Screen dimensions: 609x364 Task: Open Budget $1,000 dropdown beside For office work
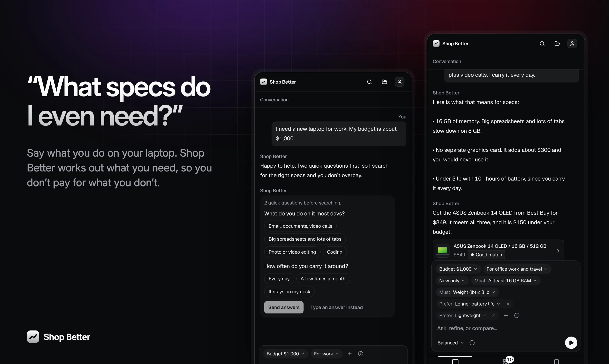(458, 269)
